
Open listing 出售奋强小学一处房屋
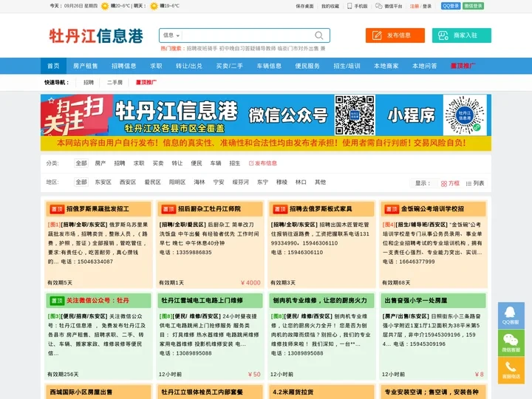pyautogui.click(x=416, y=301)
